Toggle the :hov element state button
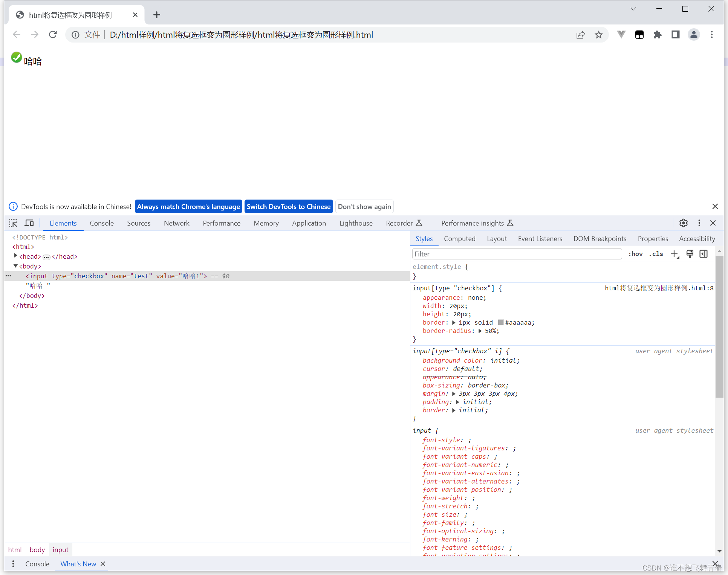Screen dimensions: 728x575 pos(636,254)
